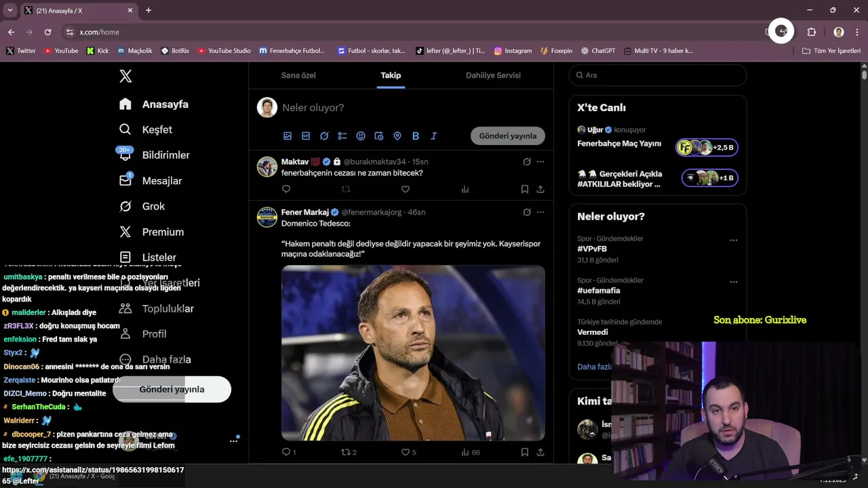
Task: Open Topluluklar communities icon
Action: 125,308
